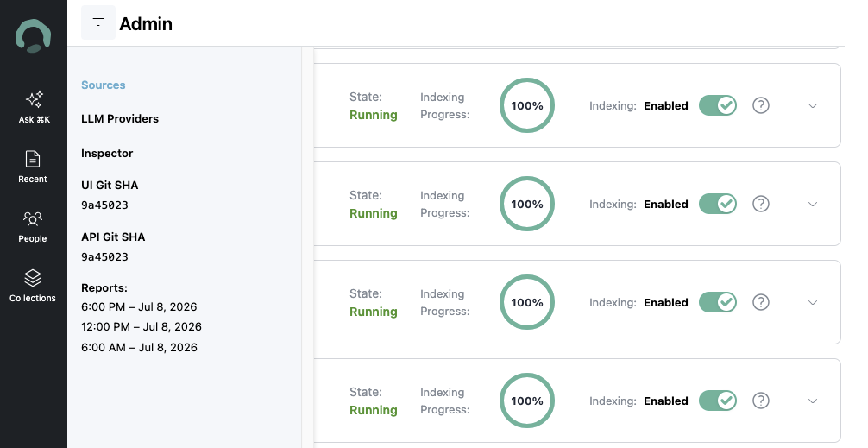Open LLM Providers admin section
The height and width of the screenshot is (448, 868).
[x=120, y=118]
